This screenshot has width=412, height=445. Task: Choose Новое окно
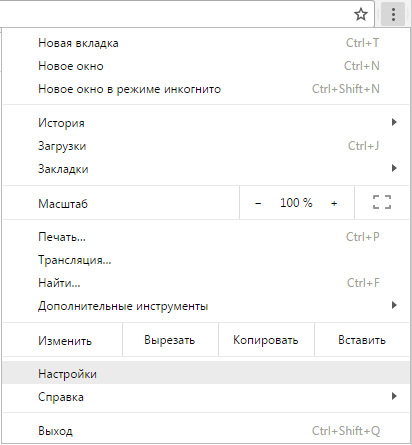(x=206, y=66)
